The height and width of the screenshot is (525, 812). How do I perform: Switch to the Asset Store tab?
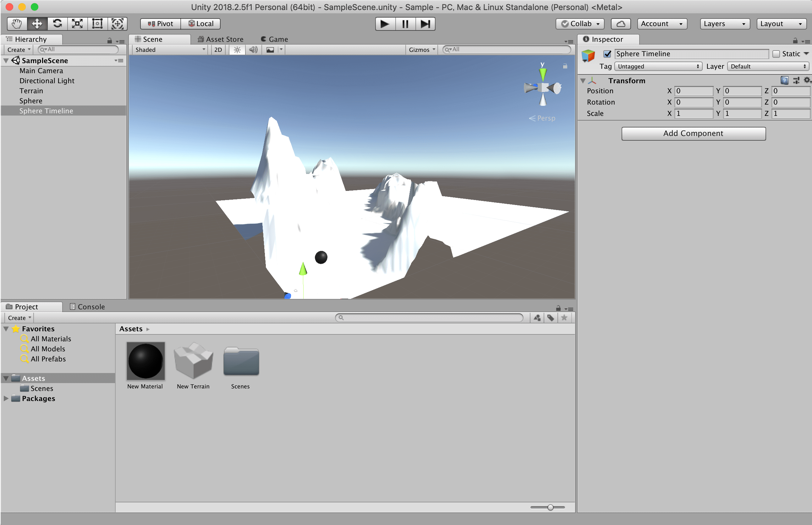click(221, 39)
